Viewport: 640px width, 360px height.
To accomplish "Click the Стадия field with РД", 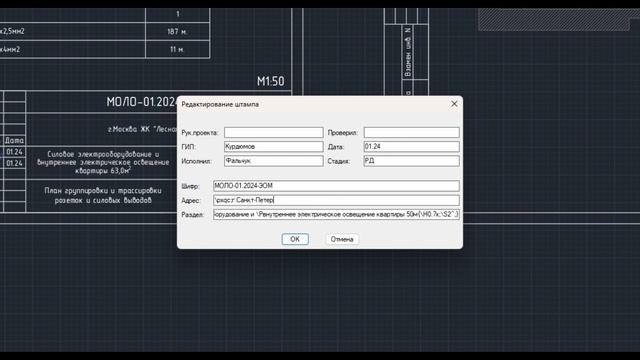I will [x=411, y=161].
